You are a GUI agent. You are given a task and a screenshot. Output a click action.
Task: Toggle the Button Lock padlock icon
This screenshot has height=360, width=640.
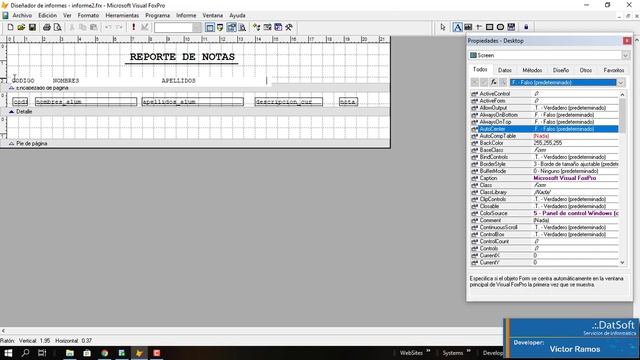(526, 27)
